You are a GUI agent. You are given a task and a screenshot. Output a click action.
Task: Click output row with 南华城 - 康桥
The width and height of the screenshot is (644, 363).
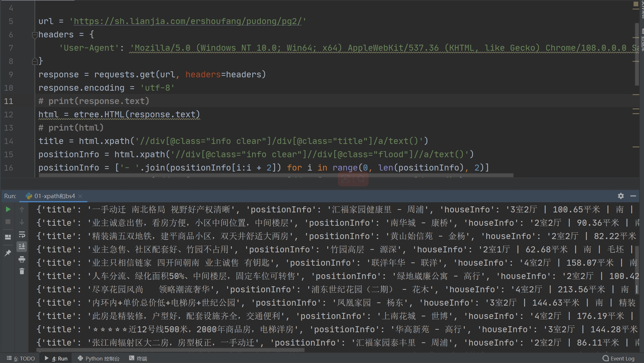(x=337, y=223)
